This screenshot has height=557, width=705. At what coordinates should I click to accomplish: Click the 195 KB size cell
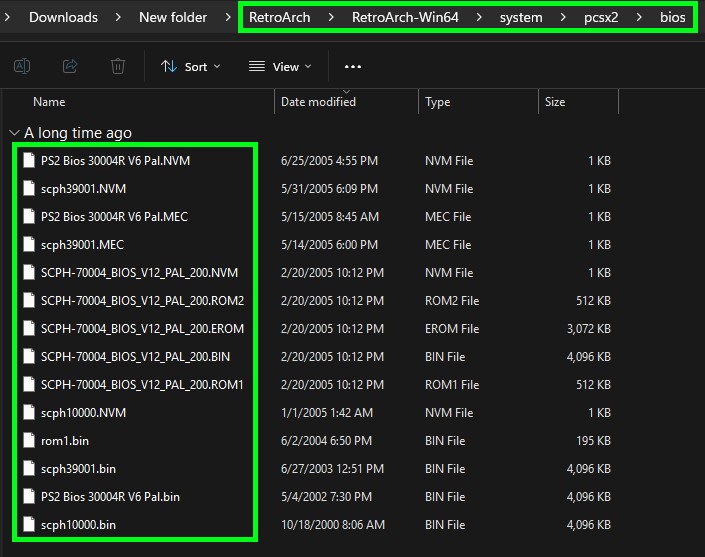pos(593,441)
